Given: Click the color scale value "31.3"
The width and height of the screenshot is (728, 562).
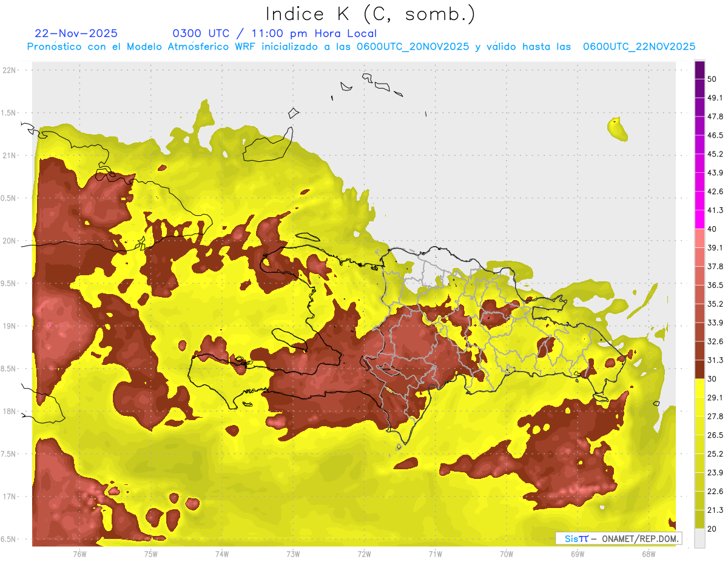Looking at the screenshot, I should [x=715, y=360].
